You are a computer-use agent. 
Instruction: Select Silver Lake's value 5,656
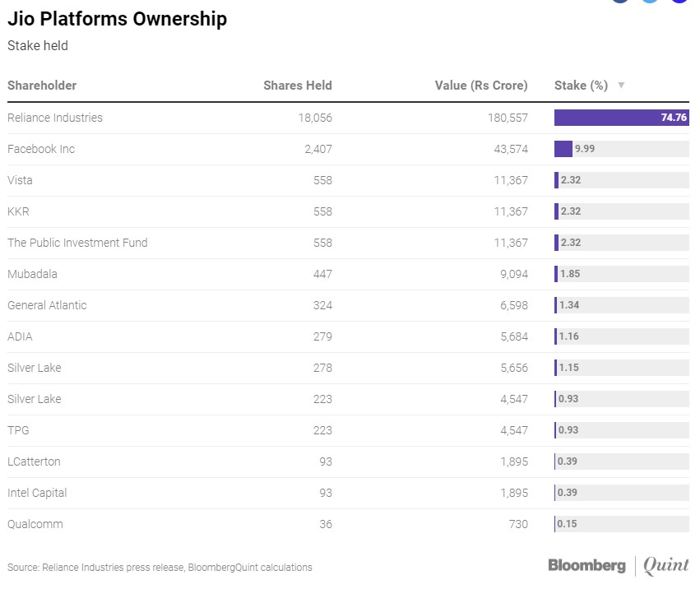(514, 368)
